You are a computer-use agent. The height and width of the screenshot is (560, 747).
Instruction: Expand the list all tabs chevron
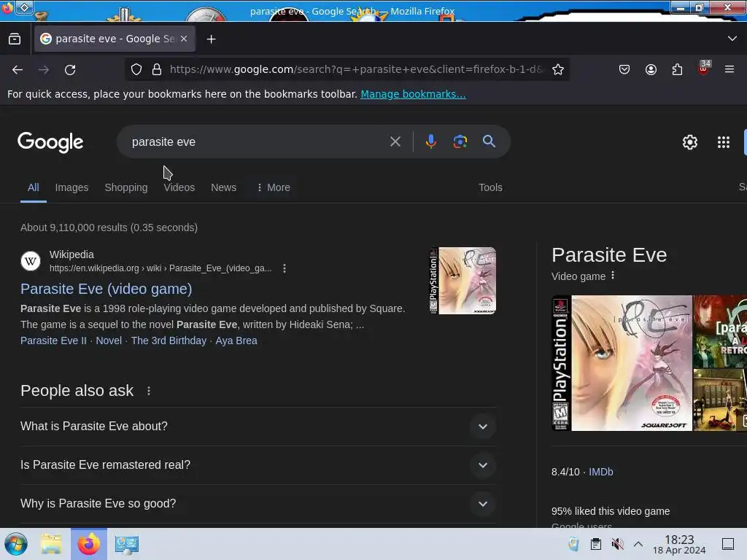click(x=732, y=39)
